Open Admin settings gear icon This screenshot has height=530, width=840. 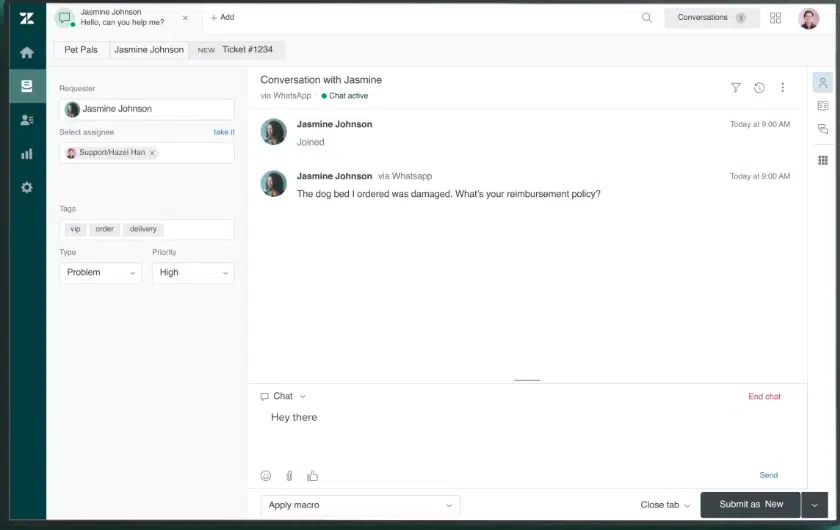26,188
